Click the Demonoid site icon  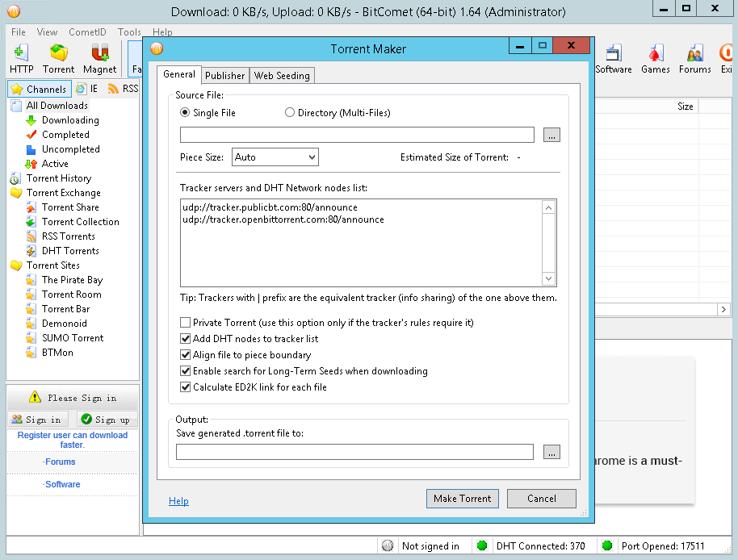(x=31, y=324)
